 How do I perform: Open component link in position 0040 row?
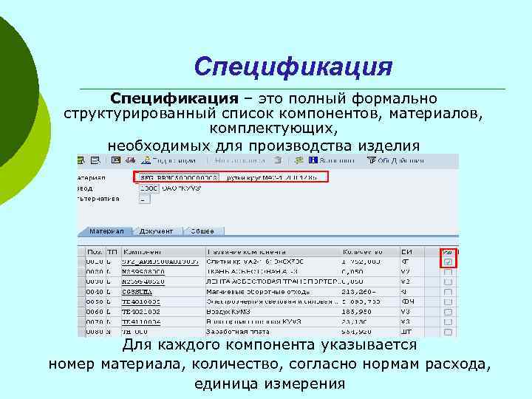coord(137,292)
